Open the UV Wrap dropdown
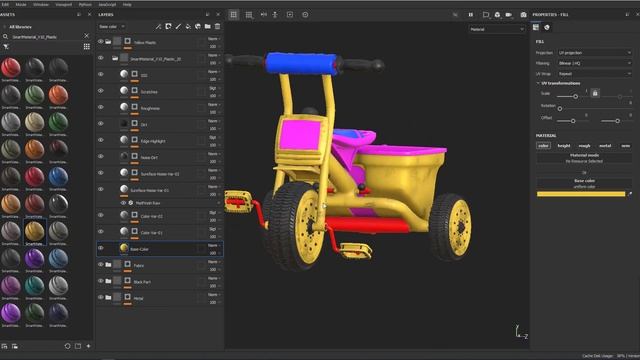 click(595, 74)
